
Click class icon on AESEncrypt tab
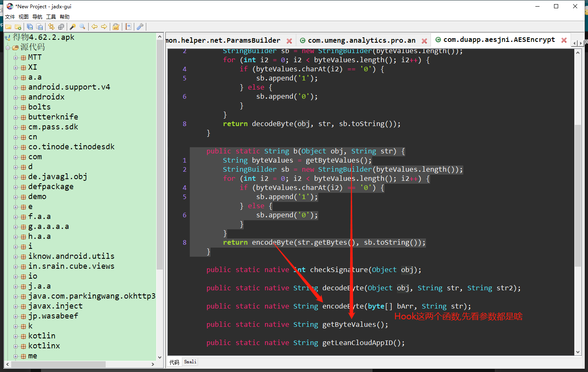(438, 40)
